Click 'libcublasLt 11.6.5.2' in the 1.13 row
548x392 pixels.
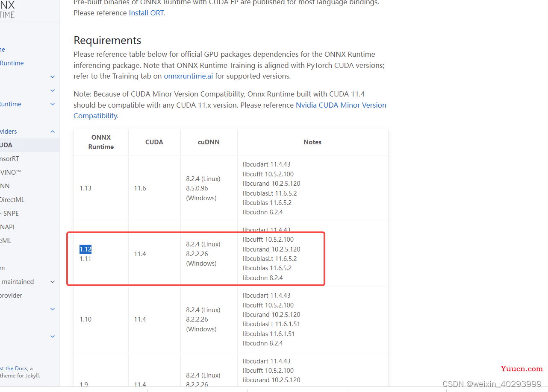tap(270, 193)
